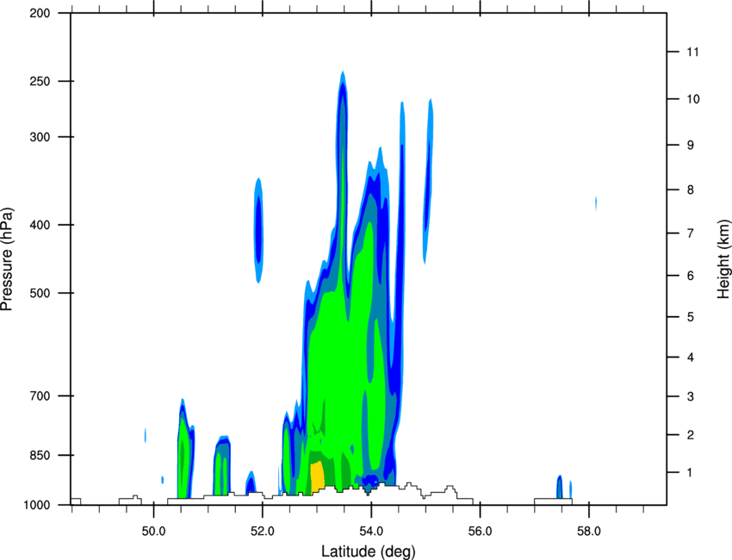Image resolution: width=732 pixels, height=560 pixels.
Task: Select pressure tick label 400
Action: (x=40, y=225)
